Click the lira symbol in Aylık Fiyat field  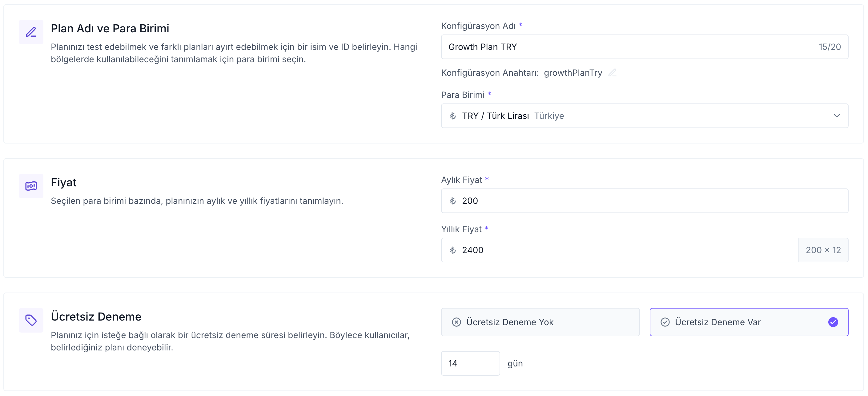[452, 200]
